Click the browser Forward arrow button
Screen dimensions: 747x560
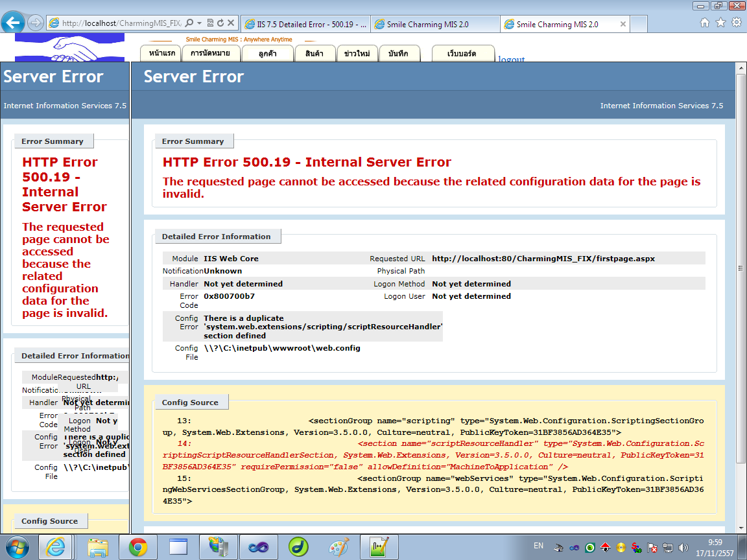pyautogui.click(x=35, y=23)
